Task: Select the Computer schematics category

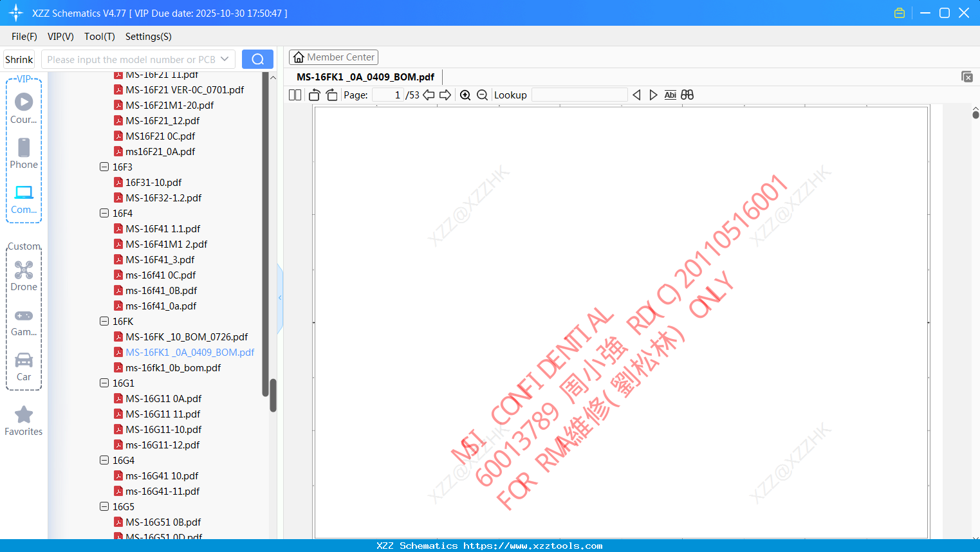Action: click(x=24, y=199)
